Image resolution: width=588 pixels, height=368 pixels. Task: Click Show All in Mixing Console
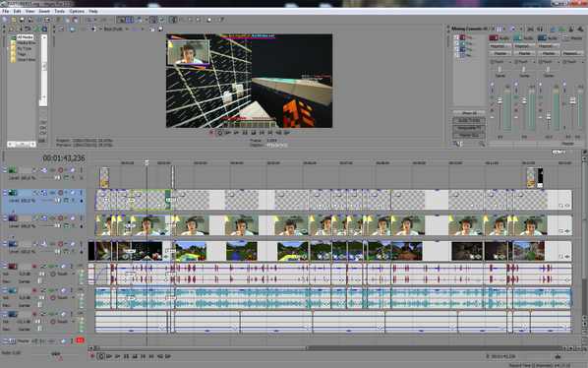point(469,113)
